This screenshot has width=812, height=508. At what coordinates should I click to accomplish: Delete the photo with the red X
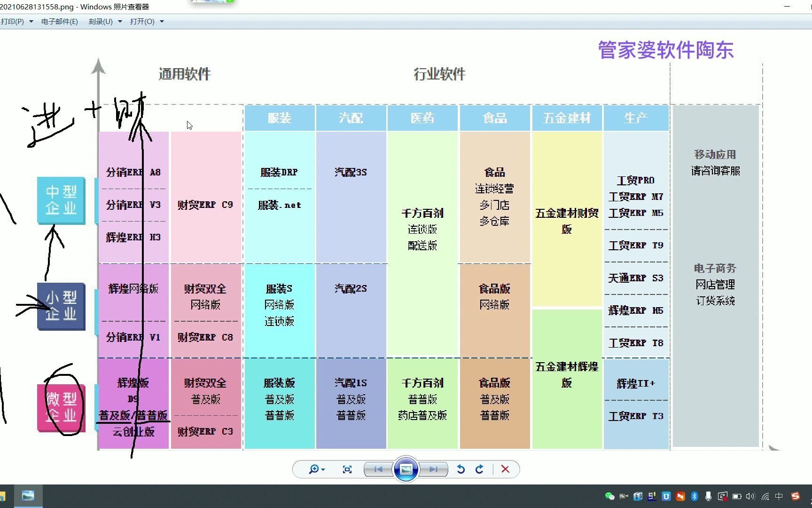[x=505, y=469]
